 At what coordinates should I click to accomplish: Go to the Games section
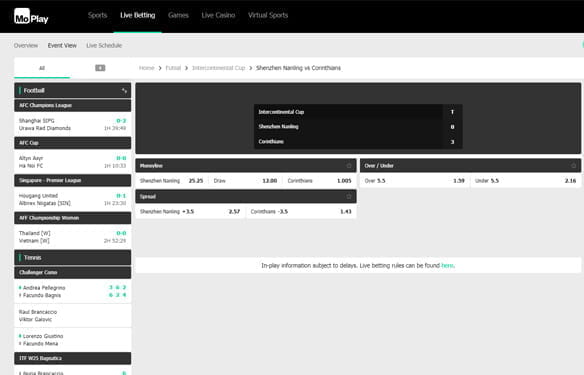click(x=178, y=15)
